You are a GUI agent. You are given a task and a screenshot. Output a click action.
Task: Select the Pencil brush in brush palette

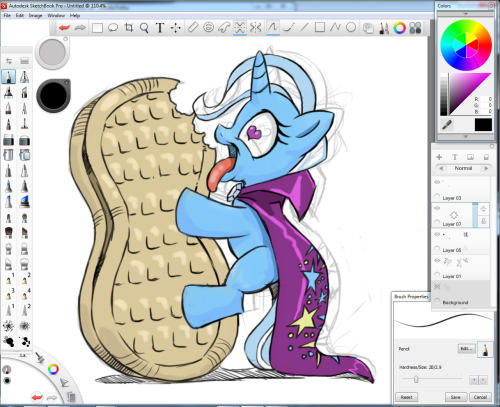tap(9, 77)
